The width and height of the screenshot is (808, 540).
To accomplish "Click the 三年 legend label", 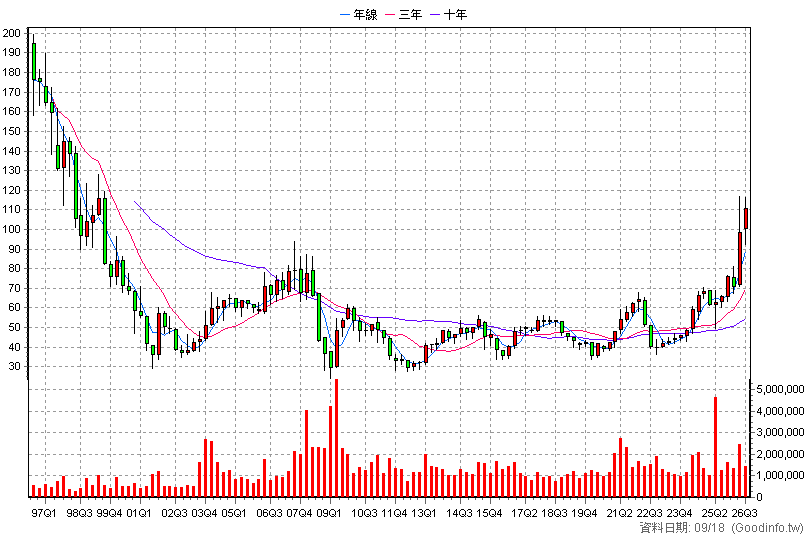I will pos(410,14).
